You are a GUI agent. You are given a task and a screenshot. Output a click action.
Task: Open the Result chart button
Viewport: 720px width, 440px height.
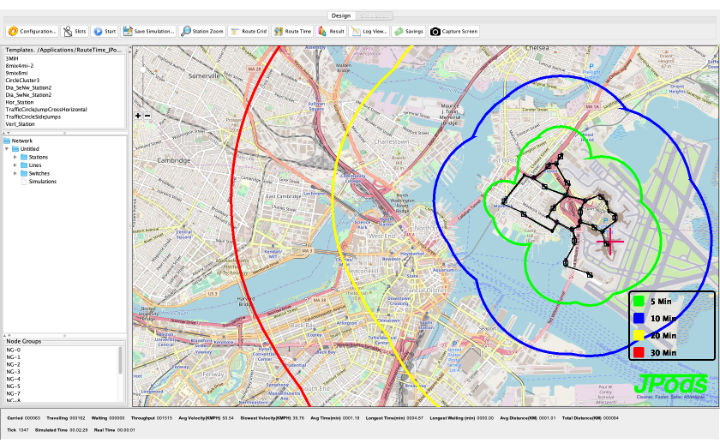click(331, 31)
